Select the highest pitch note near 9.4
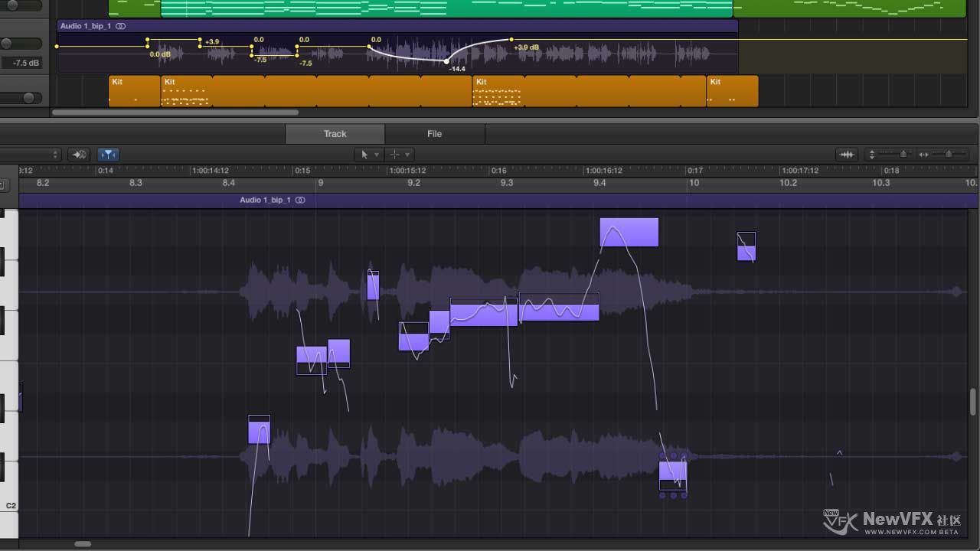Viewport: 980px width, 551px height. point(629,233)
